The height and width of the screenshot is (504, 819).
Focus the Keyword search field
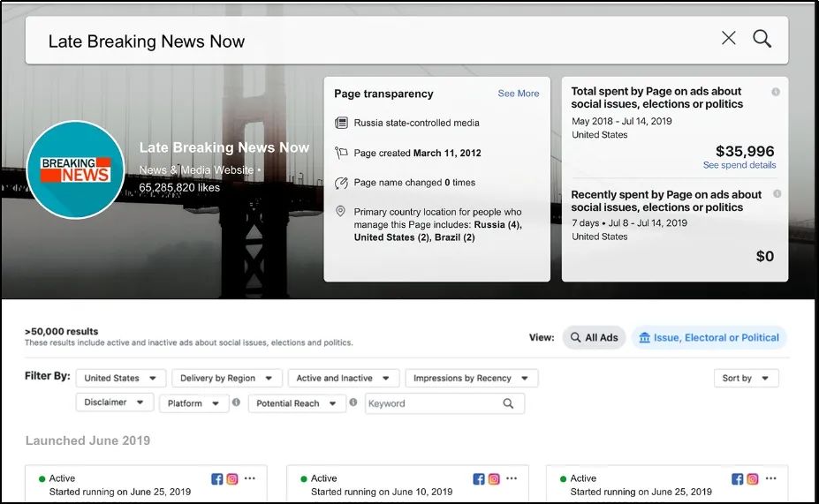click(x=444, y=403)
